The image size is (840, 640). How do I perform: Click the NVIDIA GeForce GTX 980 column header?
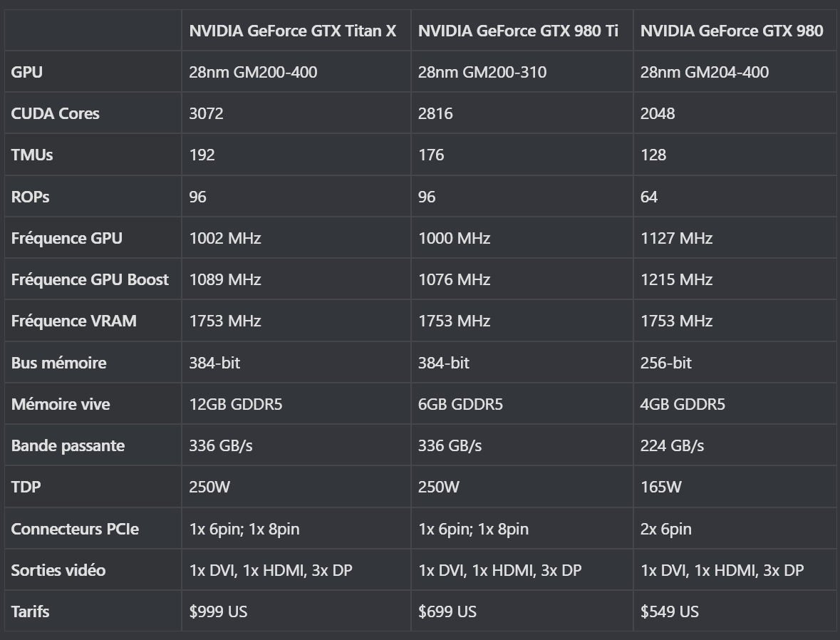[732, 31]
